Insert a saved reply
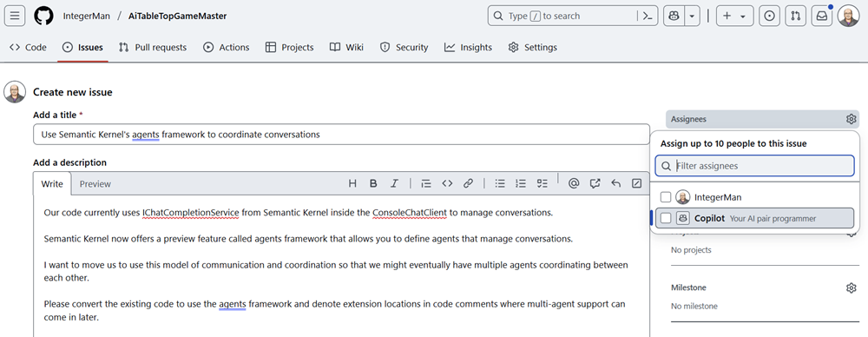This screenshot has width=868, height=337. [x=616, y=183]
